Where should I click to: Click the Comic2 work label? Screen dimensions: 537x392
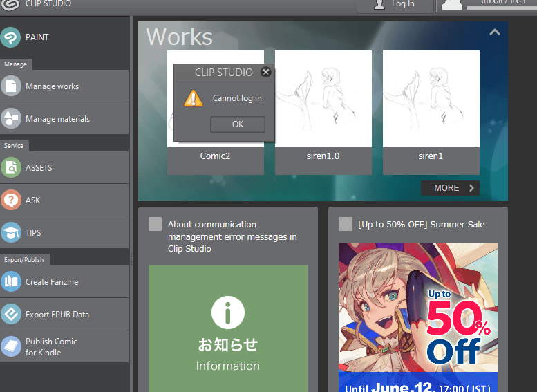[215, 156]
